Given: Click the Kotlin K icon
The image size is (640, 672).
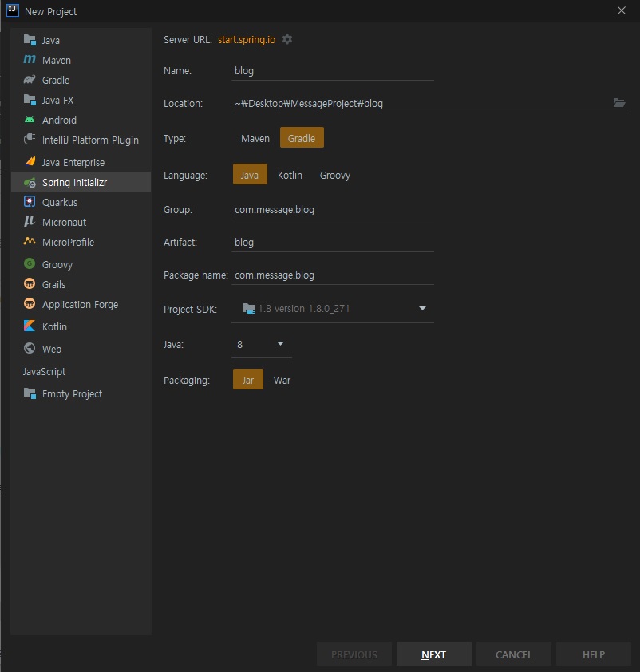Looking at the screenshot, I should (x=30, y=326).
